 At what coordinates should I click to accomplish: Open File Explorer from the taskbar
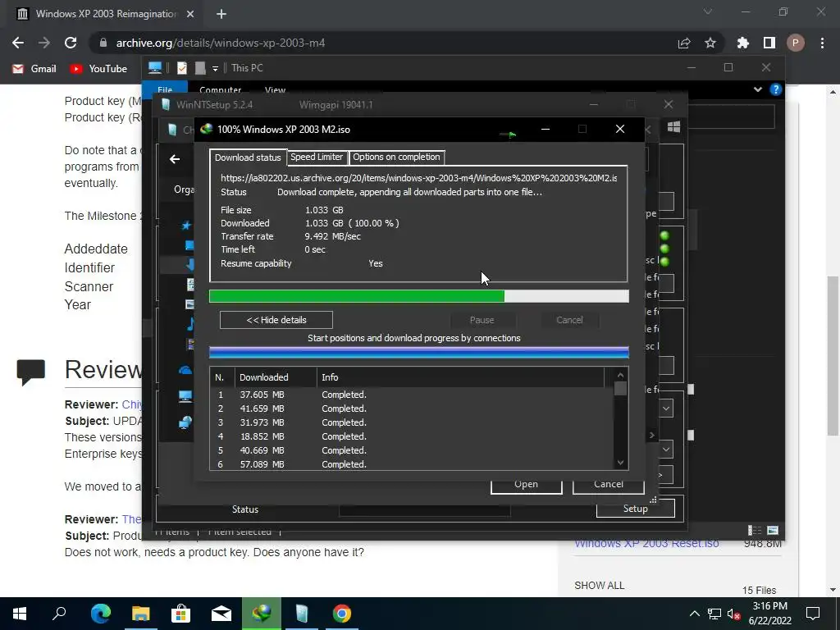click(x=140, y=614)
